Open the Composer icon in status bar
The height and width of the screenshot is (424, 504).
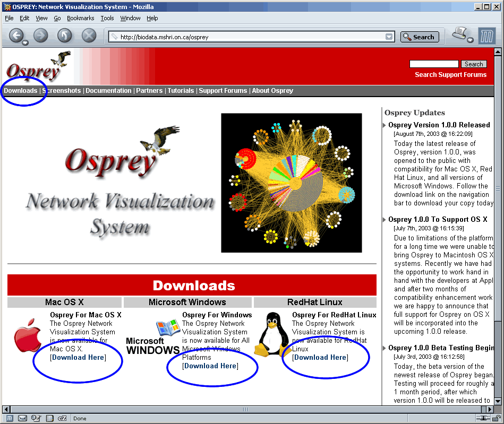coord(36,418)
